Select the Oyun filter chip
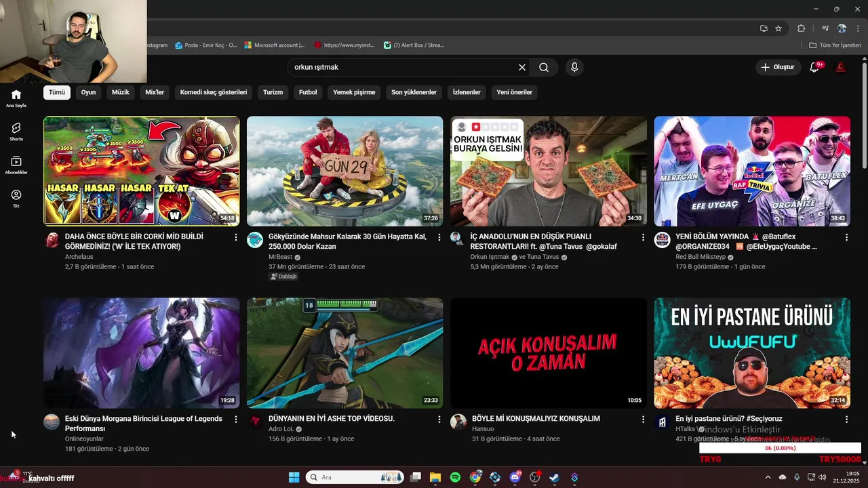868x488 pixels. [x=89, y=92]
